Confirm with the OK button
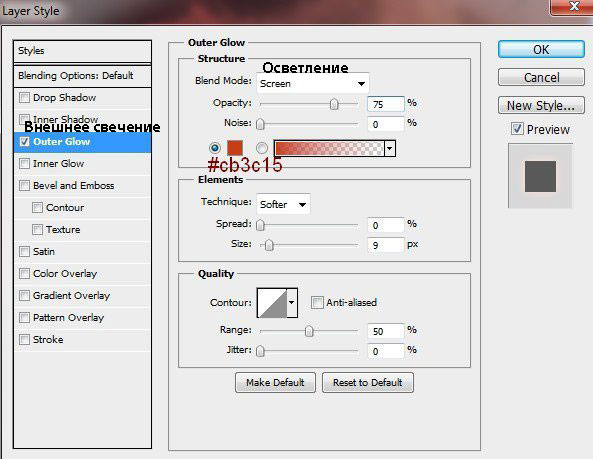This screenshot has width=593, height=459. (541, 50)
